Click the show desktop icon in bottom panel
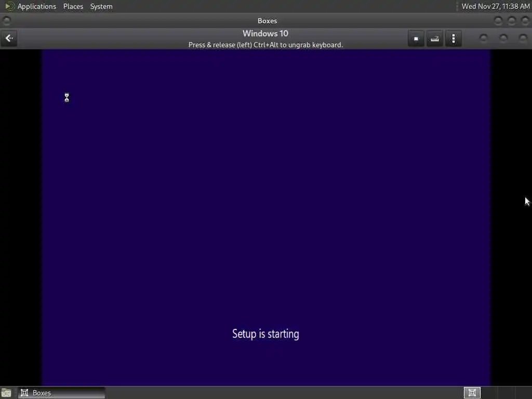532x399 pixels. click(x=6, y=393)
